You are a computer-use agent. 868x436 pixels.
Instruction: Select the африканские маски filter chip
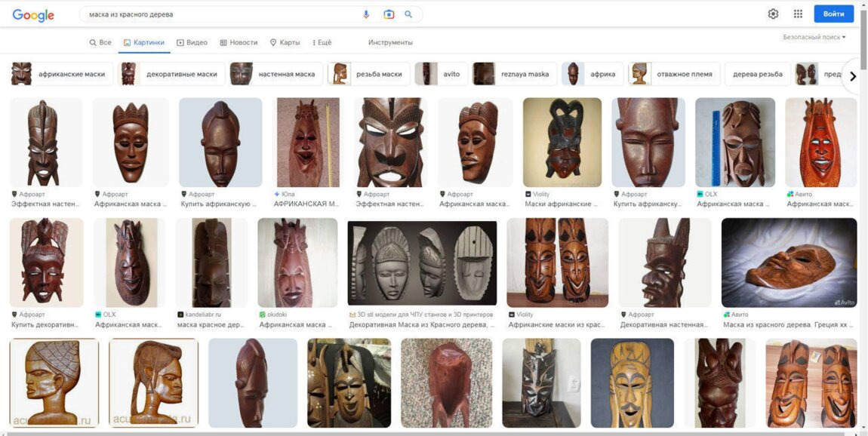[x=62, y=75]
